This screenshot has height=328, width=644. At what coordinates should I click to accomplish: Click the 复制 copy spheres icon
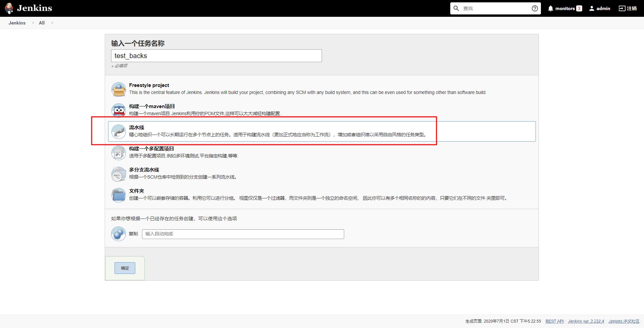coord(119,234)
